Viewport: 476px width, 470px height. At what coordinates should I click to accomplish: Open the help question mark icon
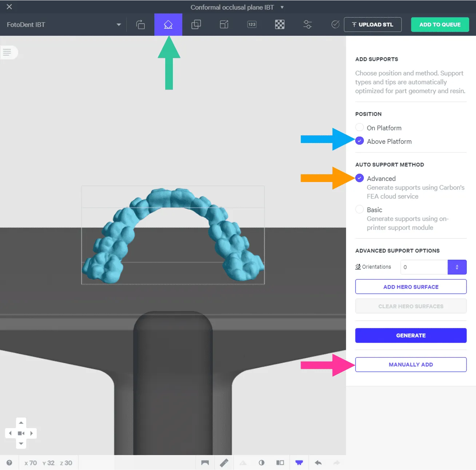click(x=9, y=463)
